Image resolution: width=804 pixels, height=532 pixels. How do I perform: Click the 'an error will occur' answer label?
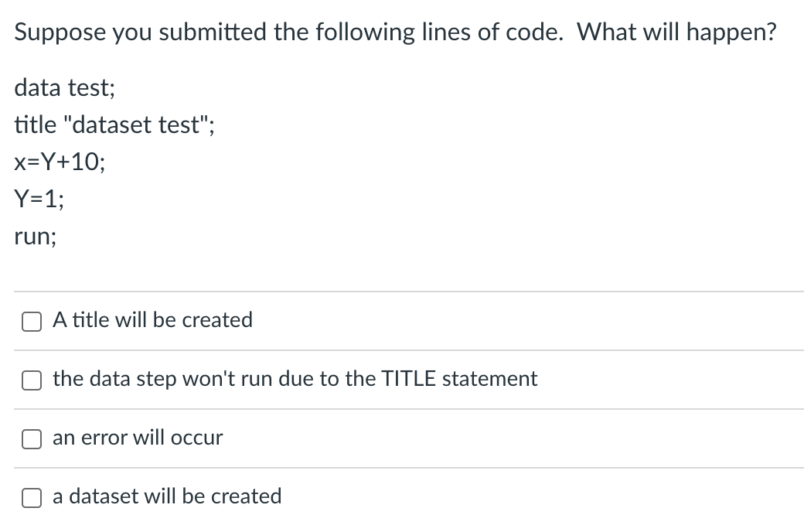[138, 438]
